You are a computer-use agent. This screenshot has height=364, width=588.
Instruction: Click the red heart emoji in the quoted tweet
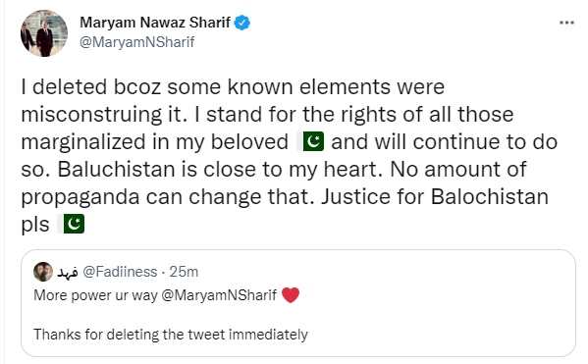[291, 295]
